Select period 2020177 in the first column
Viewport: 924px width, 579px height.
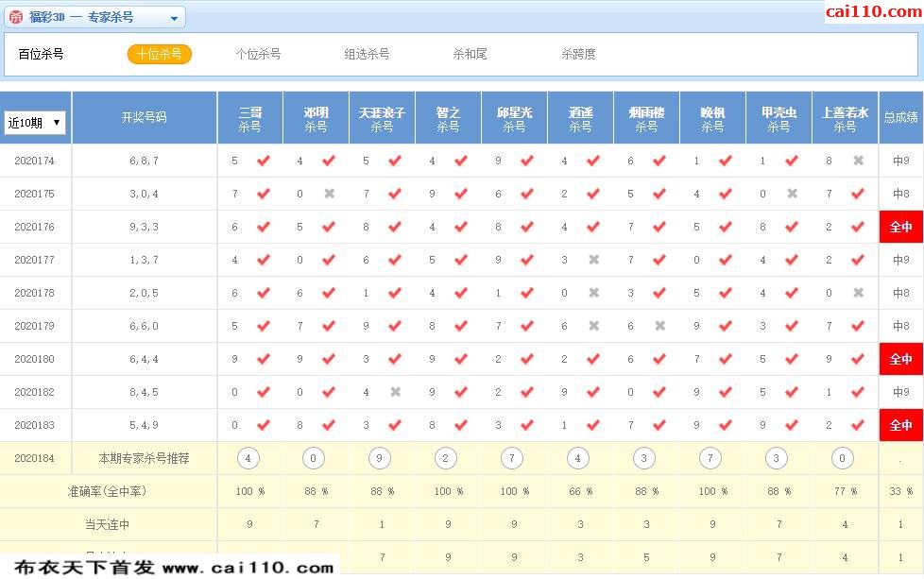coord(34,260)
